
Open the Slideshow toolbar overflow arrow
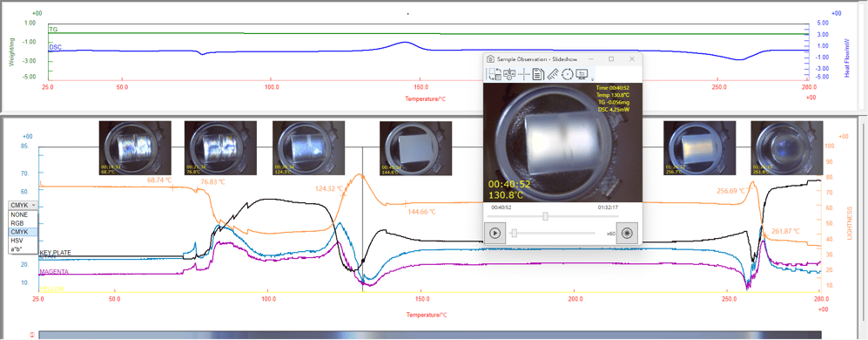click(x=592, y=78)
